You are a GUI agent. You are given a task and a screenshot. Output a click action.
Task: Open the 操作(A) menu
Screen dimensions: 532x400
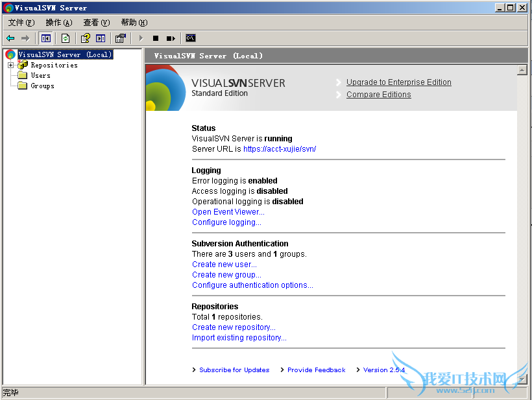tap(59, 23)
